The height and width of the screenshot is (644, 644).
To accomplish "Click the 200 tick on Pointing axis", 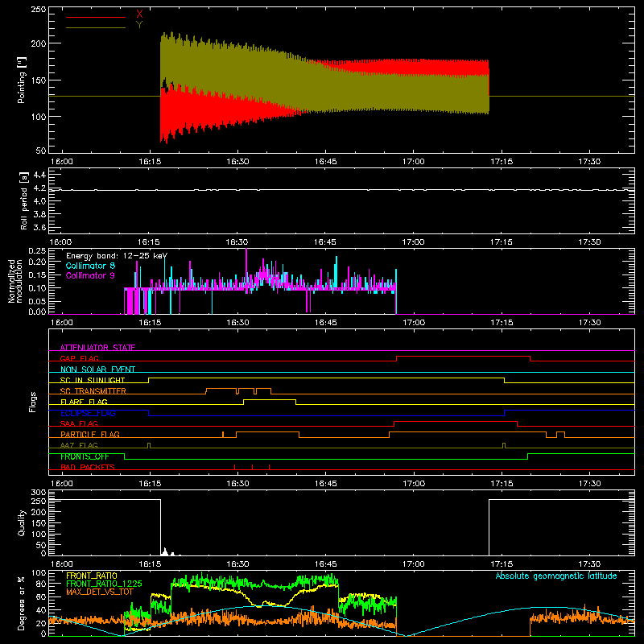I will click(x=39, y=43).
